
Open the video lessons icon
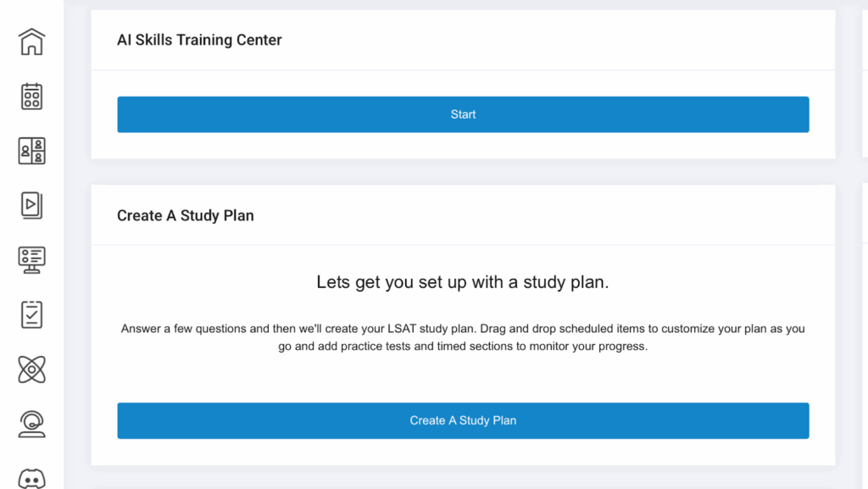point(31,205)
